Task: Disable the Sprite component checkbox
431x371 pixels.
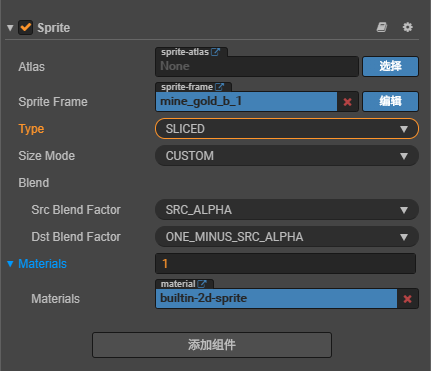Action: tap(25, 27)
